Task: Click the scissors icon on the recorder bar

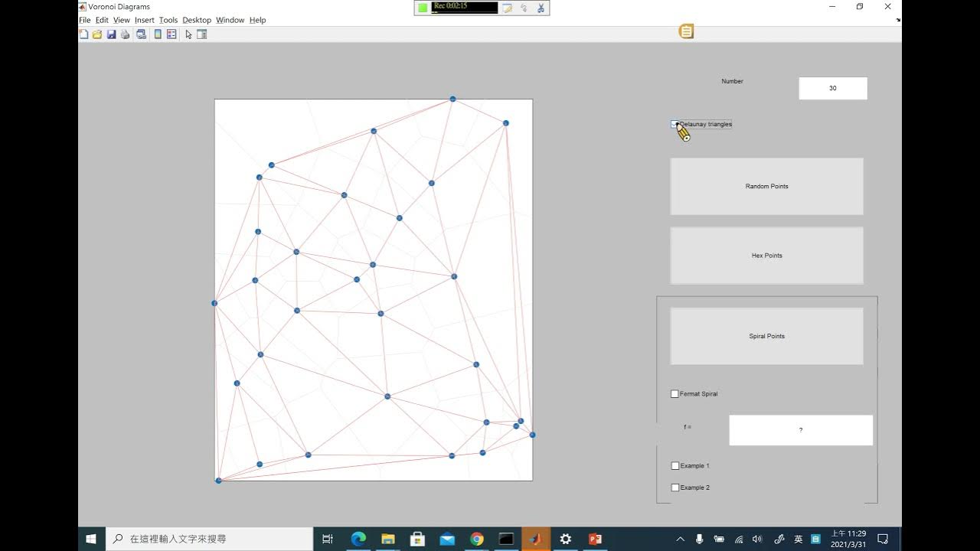Action: pos(541,8)
